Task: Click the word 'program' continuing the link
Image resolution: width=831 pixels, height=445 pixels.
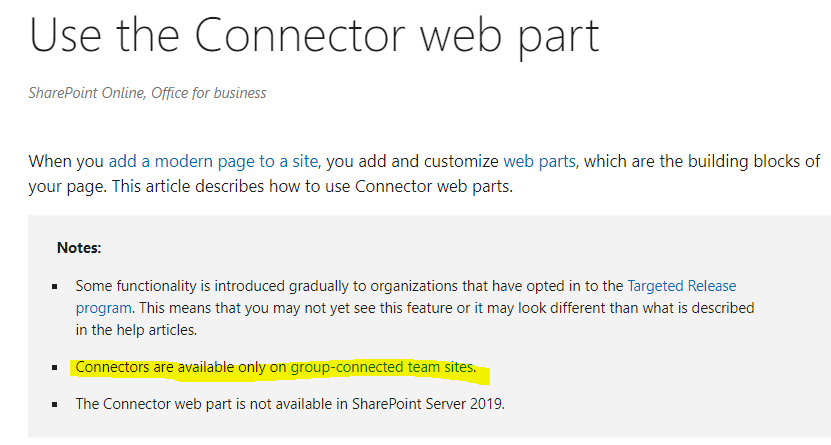Action: [x=103, y=308]
